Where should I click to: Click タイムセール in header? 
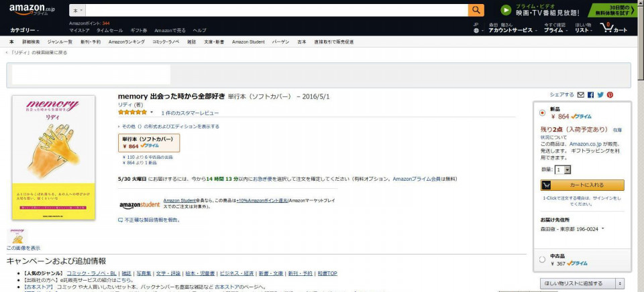tap(109, 31)
